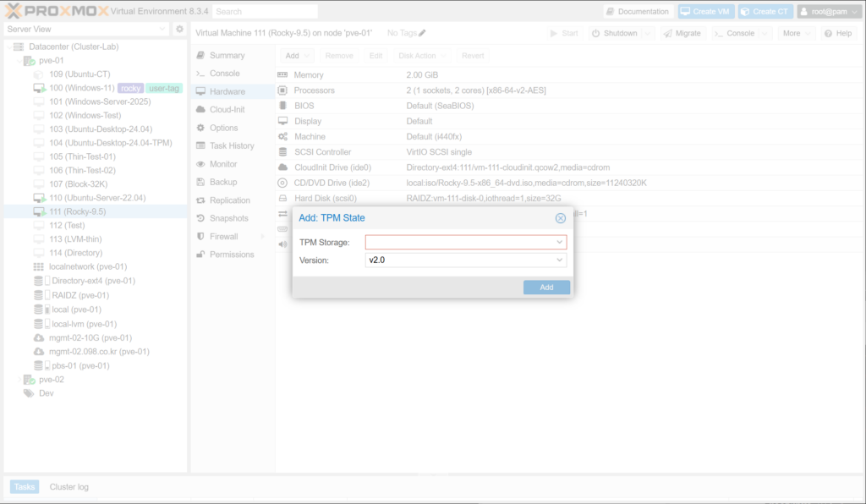Open the Documentation link button
This screenshot has height=504, width=866.
pyautogui.click(x=638, y=12)
